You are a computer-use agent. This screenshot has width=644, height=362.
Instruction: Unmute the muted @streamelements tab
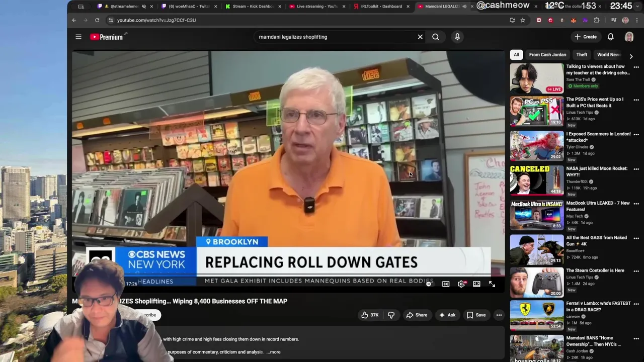[x=143, y=7]
